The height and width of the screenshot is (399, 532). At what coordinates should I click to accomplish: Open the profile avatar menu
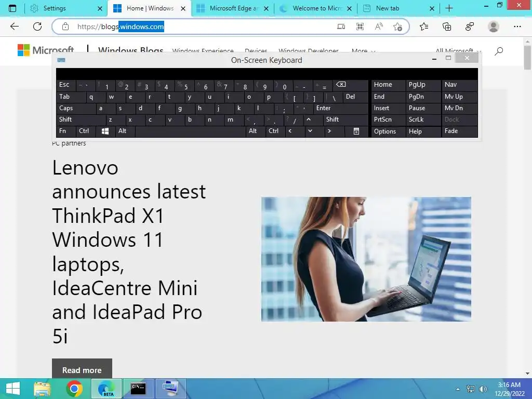(x=494, y=26)
